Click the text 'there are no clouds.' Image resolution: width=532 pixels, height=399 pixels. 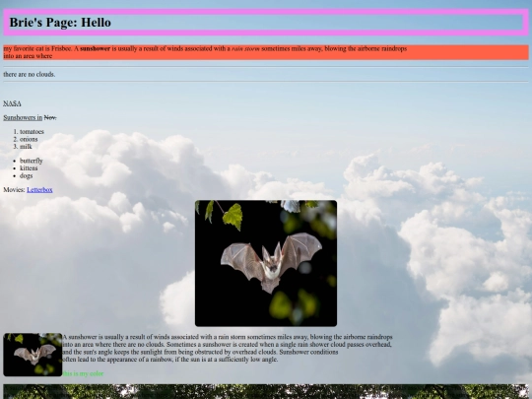30,74
